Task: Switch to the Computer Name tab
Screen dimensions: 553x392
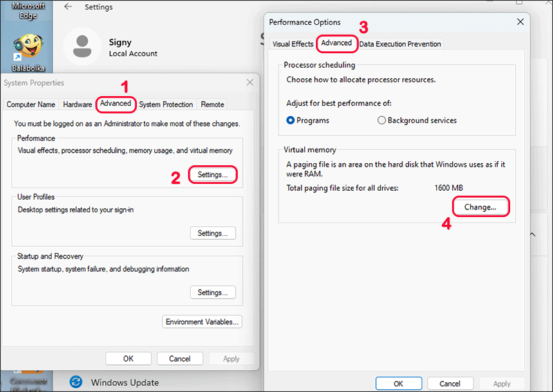Action: pos(31,104)
